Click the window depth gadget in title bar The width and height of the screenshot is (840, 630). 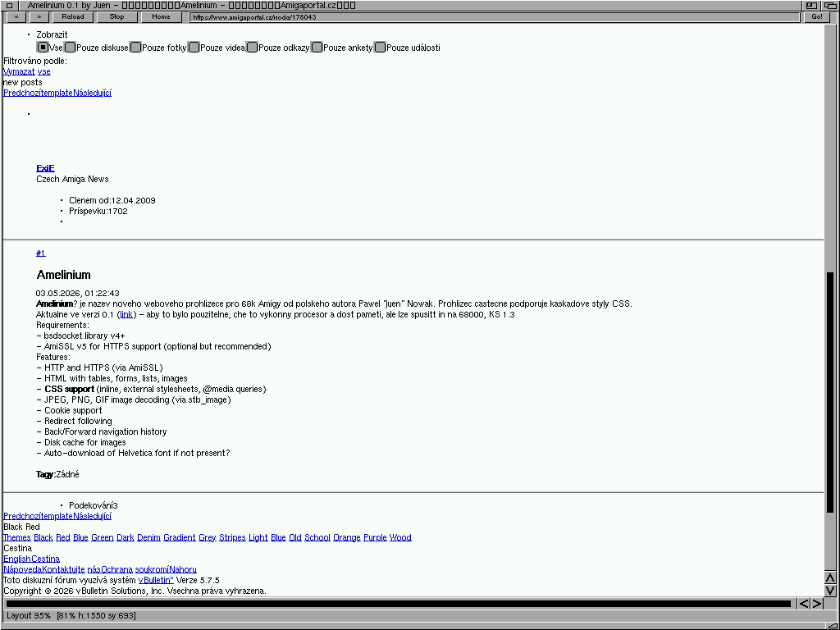pos(829,6)
